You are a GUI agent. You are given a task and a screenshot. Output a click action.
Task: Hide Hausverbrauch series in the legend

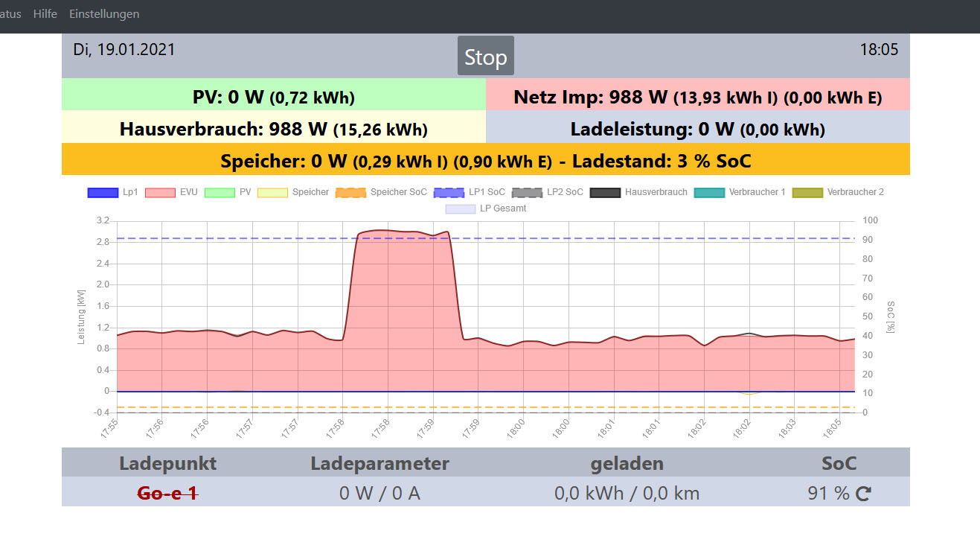coord(638,192)
